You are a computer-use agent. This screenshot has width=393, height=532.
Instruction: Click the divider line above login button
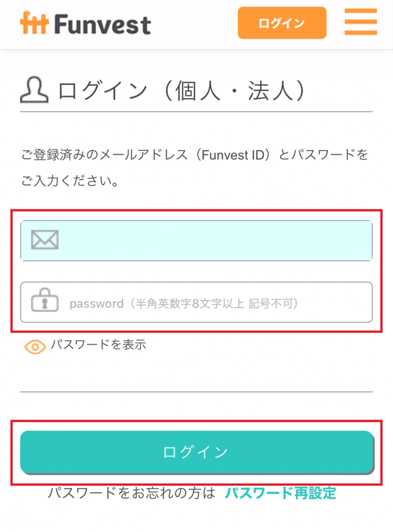(196, 392)
